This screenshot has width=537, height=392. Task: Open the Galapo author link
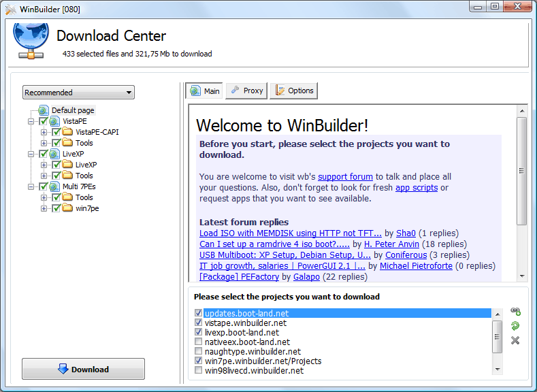(306, 276)
